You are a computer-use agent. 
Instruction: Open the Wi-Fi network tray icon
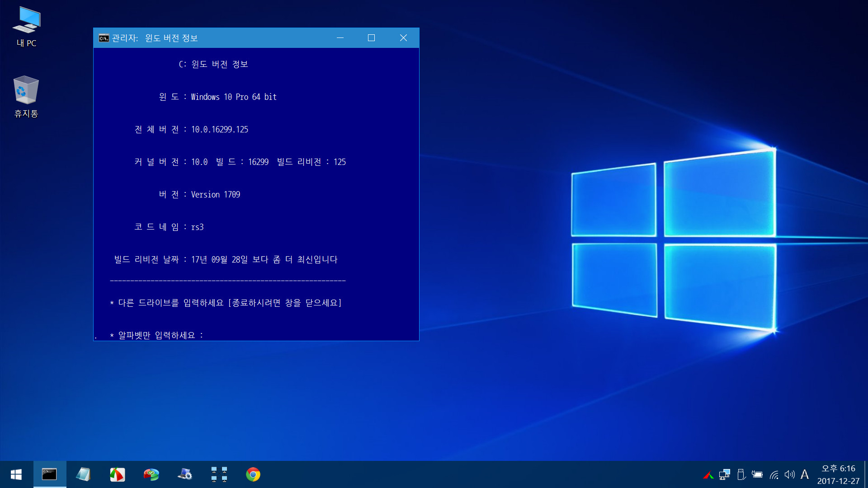774,474
